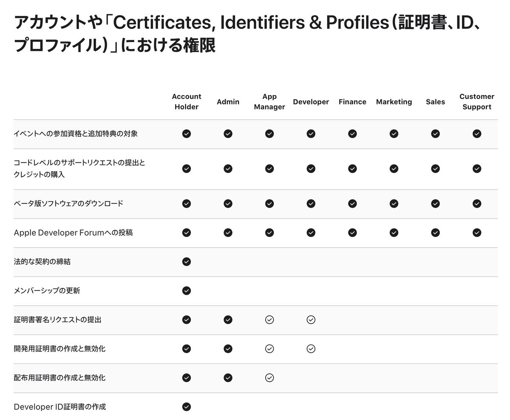Click the Developer ID証明書の作成 row label
Screen dimensions: 510x420
pos(60,407)
